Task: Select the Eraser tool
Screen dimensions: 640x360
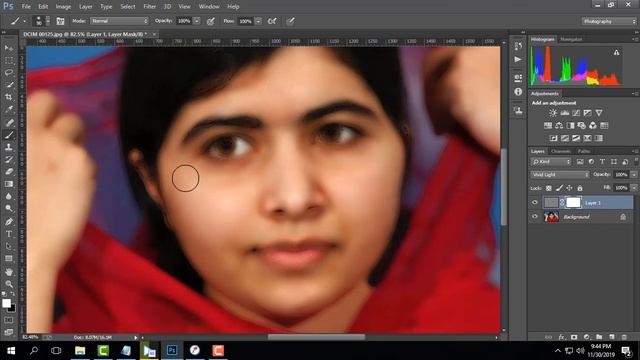Action: (9, 171)
